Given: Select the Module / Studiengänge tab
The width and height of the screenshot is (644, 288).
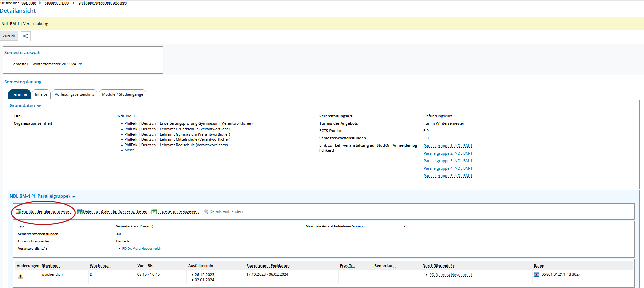Looking at the screenshot, I should pyautogui.click(x=122, y=94).
